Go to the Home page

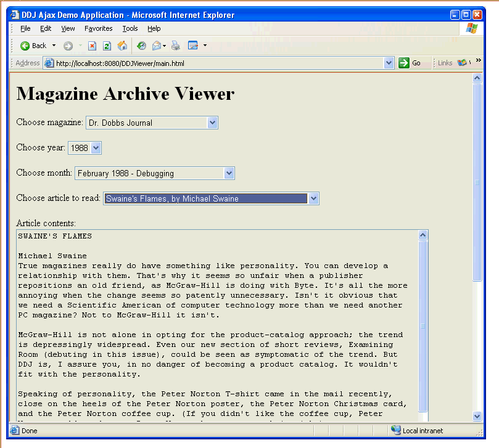122,46
